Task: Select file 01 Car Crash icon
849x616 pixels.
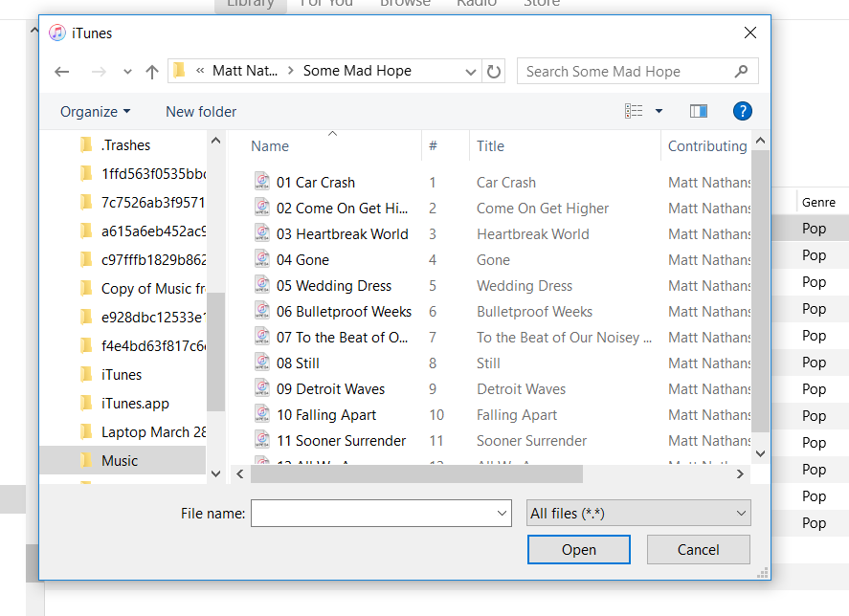Action: (x=262, y=181)
